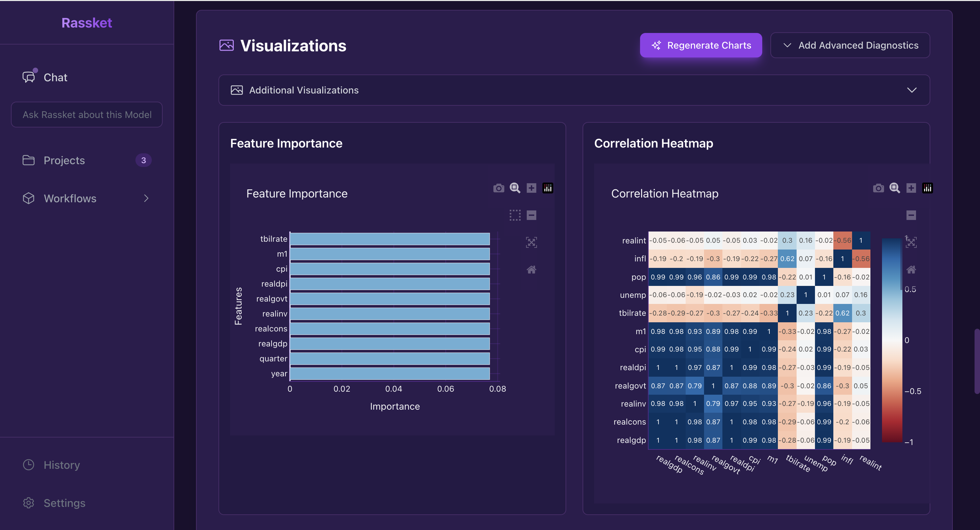The width and height of the screenshot is (980, 530).
Task: Autoscale the Correlation Heatmap axes
Action: pos(912,242)
